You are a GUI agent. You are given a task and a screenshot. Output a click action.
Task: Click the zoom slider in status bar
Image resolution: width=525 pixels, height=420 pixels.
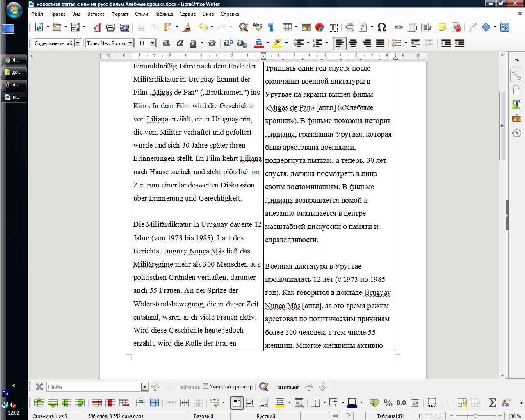click(475, 416)
